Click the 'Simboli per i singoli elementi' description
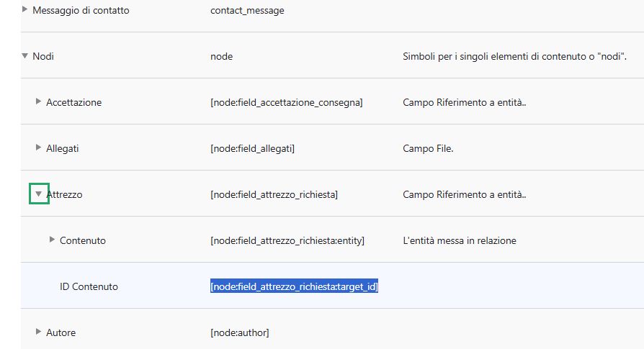644x349 pixels. 514,56
